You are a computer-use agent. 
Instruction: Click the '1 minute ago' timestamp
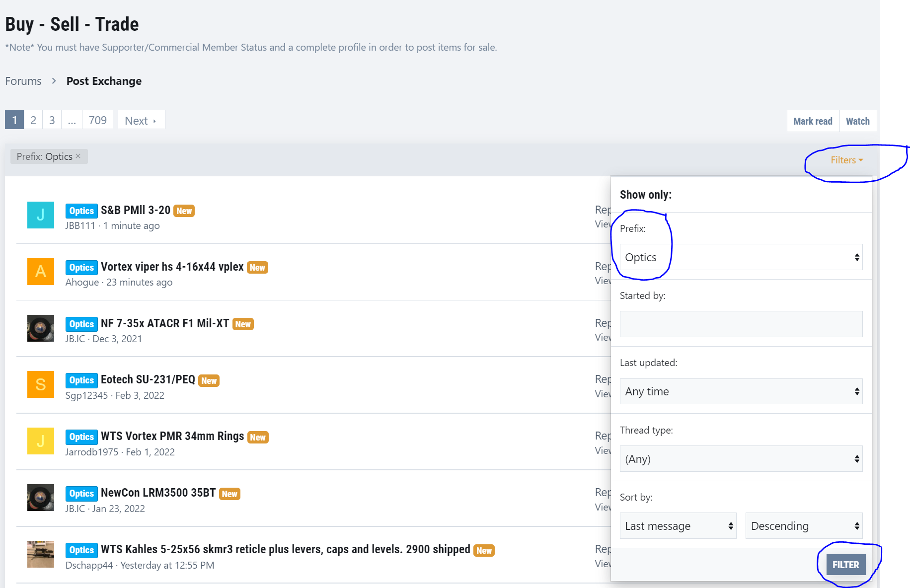click(x=132, y=225)
